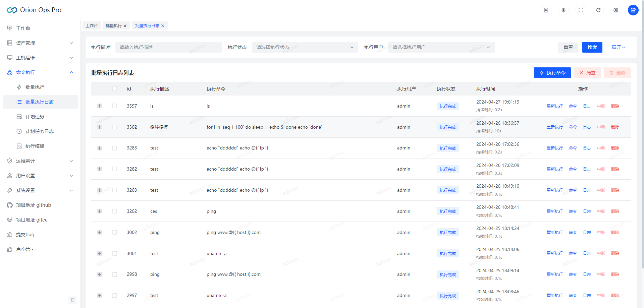Screen dimensions: 644x308
Task: Check the checkbox for row id 3283
Action: tap(115, 148)
